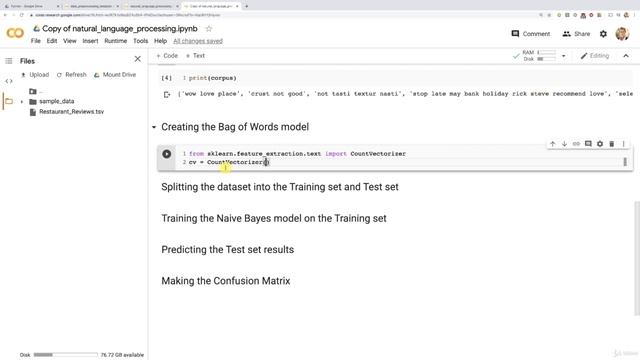Switch to the second browser tab

coord(91,6)
